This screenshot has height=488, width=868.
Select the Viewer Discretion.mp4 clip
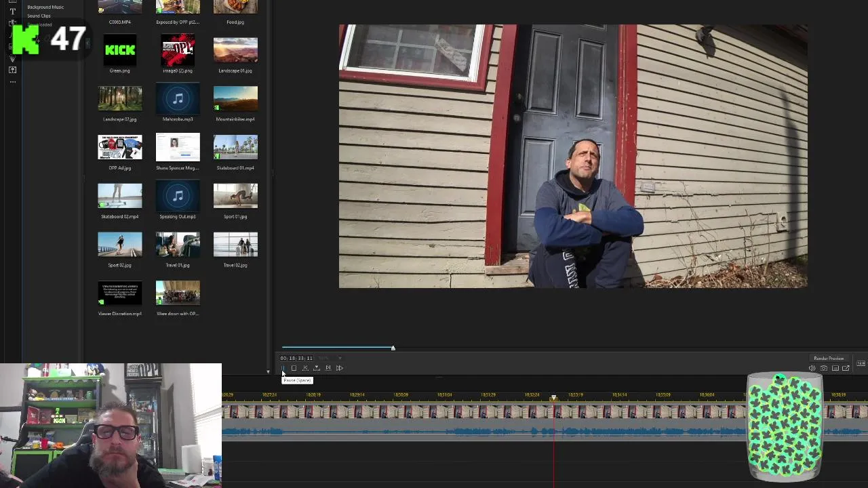click(120, 293)
